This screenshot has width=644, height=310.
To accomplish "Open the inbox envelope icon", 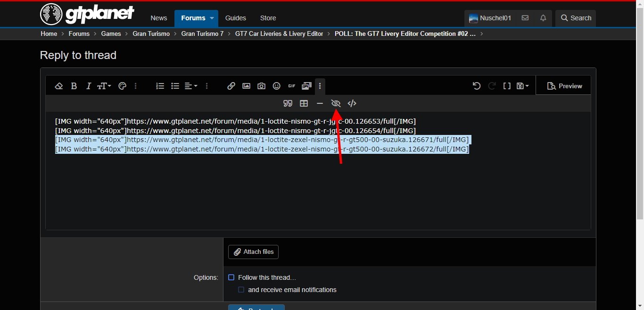I will coord(525,18).
